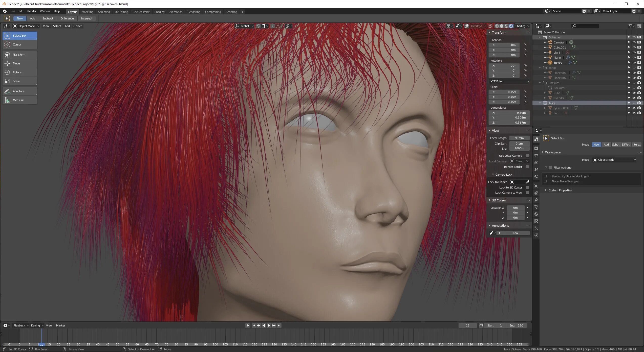Open the Object Mode dropdown in viewport header
This screenshot has width=644, height=352.
[x=26, y=26]
